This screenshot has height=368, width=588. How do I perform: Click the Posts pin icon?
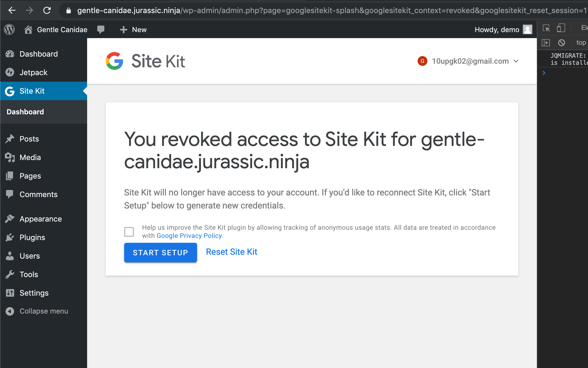[x=10, y=139]
